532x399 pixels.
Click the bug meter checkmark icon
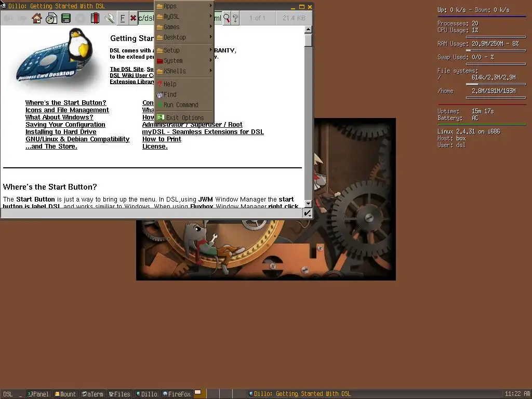(x=307, y=213)
